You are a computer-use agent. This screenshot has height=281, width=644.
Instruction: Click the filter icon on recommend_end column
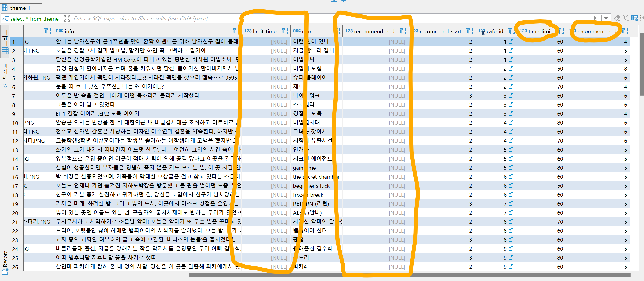pyautogui.click(x=401, y=31)
